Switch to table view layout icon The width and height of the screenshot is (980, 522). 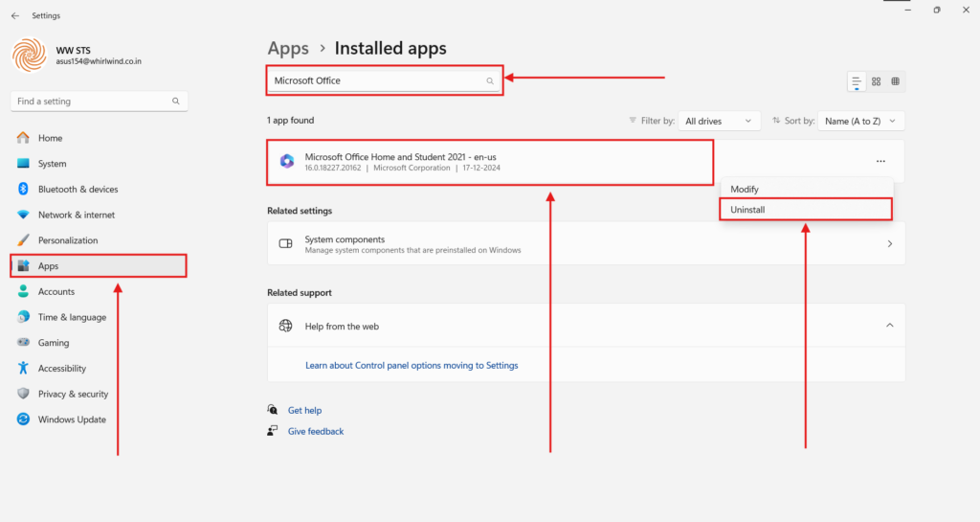point(895,81)
